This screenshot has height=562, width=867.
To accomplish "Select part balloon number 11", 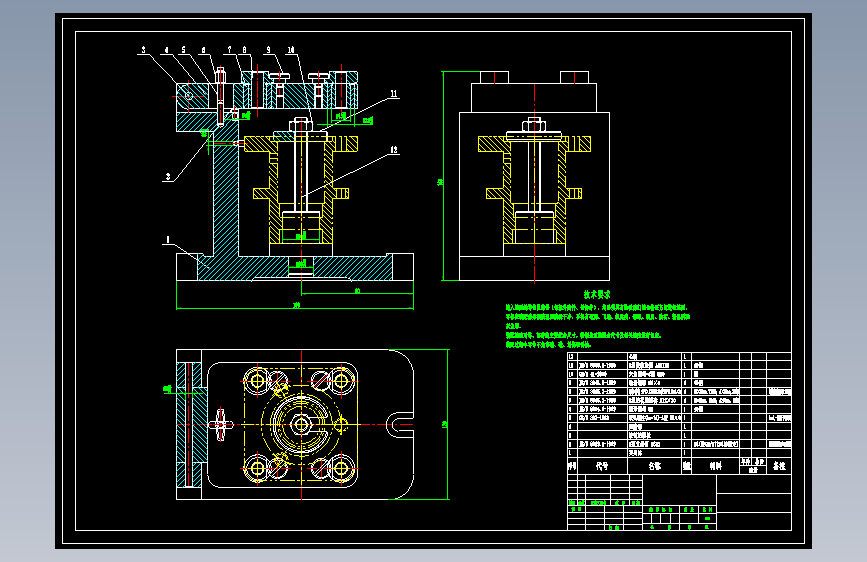I will coord(394,93).
